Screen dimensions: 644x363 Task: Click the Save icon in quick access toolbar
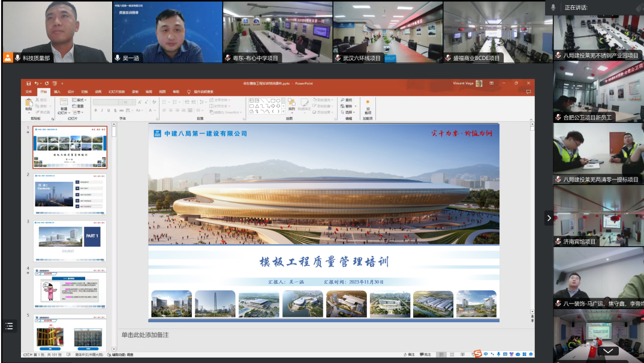[x=28, y=83]
